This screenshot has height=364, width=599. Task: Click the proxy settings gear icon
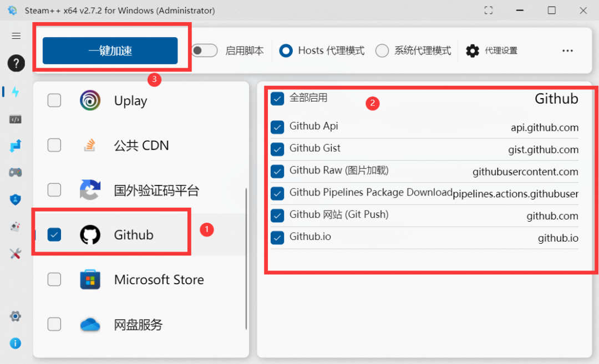coord(473,51)
